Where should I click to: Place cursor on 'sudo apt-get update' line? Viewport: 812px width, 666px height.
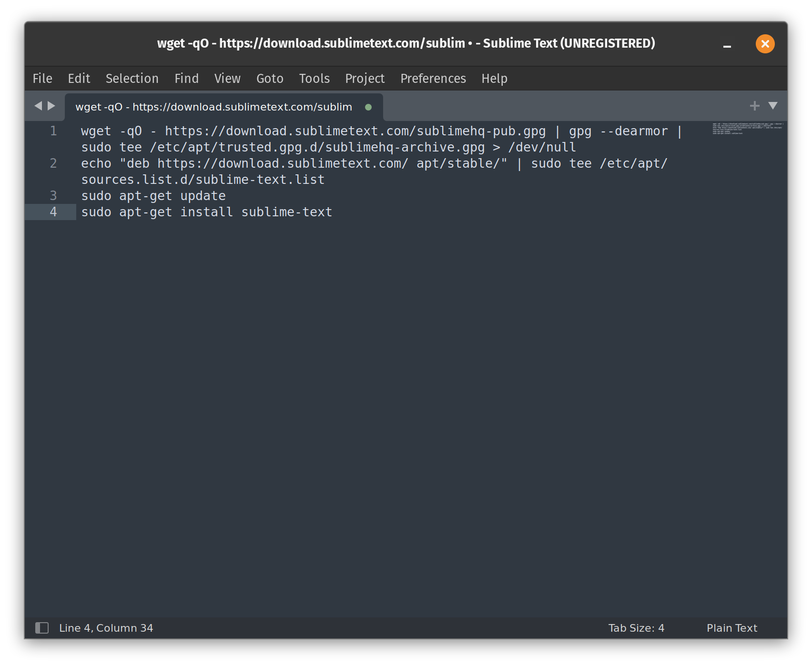click(x=153, y=196)
